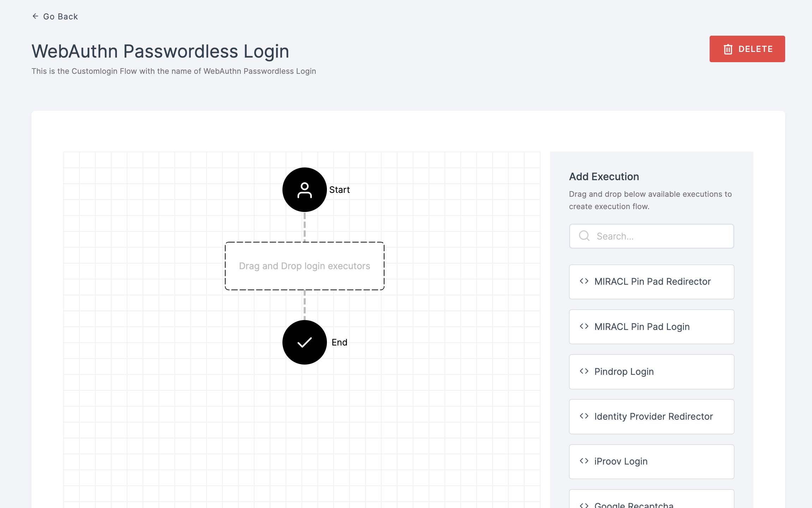
Task: Click the Identity Provider Redirector code icon
Action: click(584, 416)
